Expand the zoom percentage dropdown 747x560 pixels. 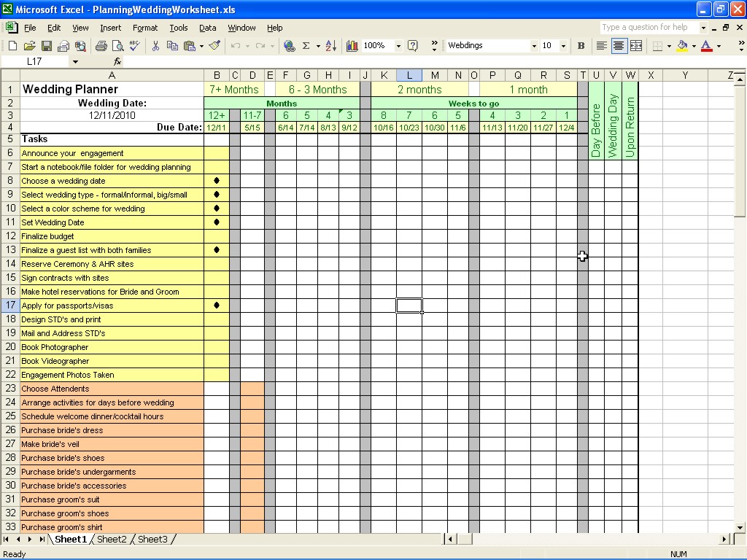click(398, 46)
